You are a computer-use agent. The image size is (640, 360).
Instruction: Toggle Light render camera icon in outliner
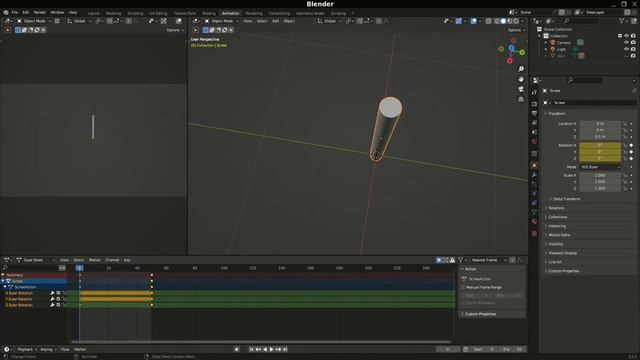[x=633, y=49]
